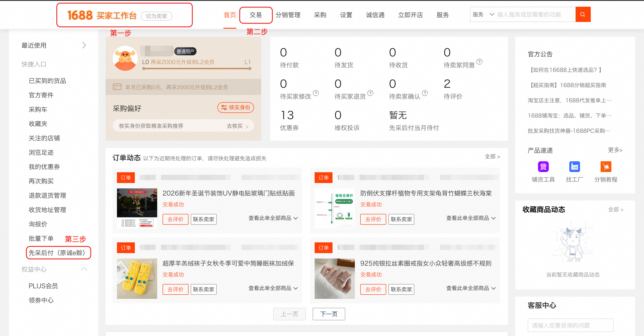644x336 pixels.
Task: Click the help icon beside 待卖家确认
Action: pyautogui.click(x=425, y=93)
